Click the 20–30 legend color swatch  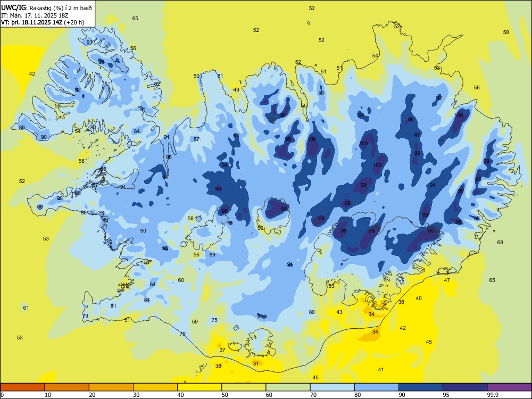tap(111, 387)
